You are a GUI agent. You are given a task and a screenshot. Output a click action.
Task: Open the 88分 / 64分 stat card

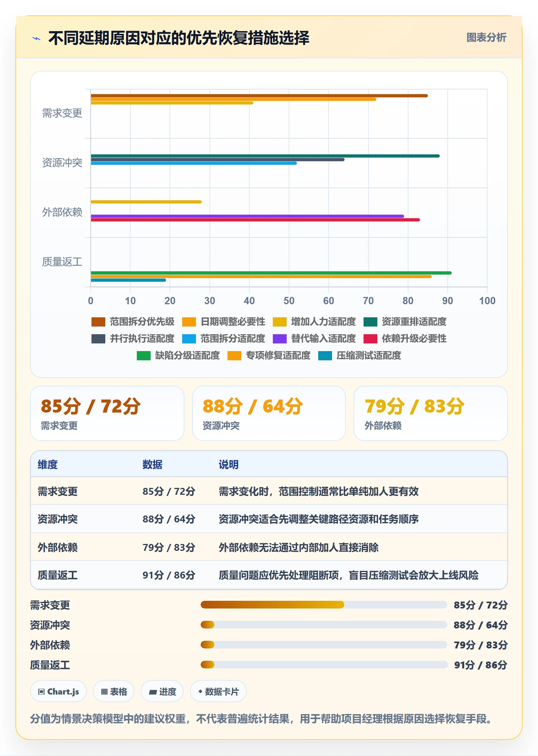pyautogui.click(x=269, y=413)
